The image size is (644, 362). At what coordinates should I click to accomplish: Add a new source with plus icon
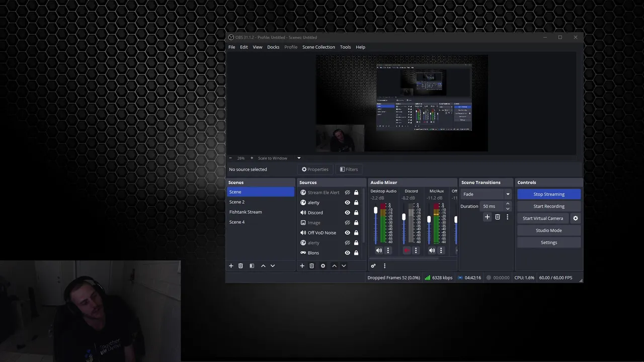(x=302, y=266)
